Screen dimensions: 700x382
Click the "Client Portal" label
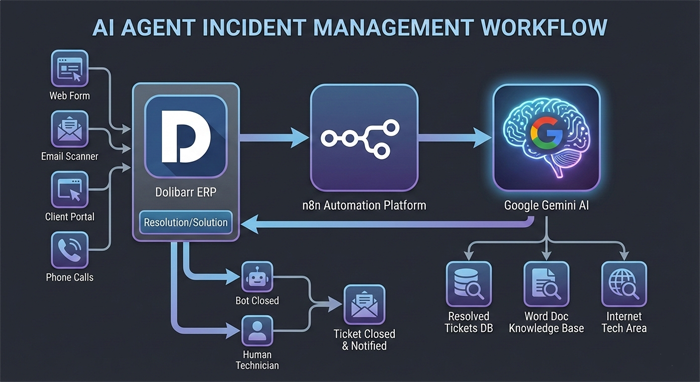pyautogui.click(x=70, y=217)
